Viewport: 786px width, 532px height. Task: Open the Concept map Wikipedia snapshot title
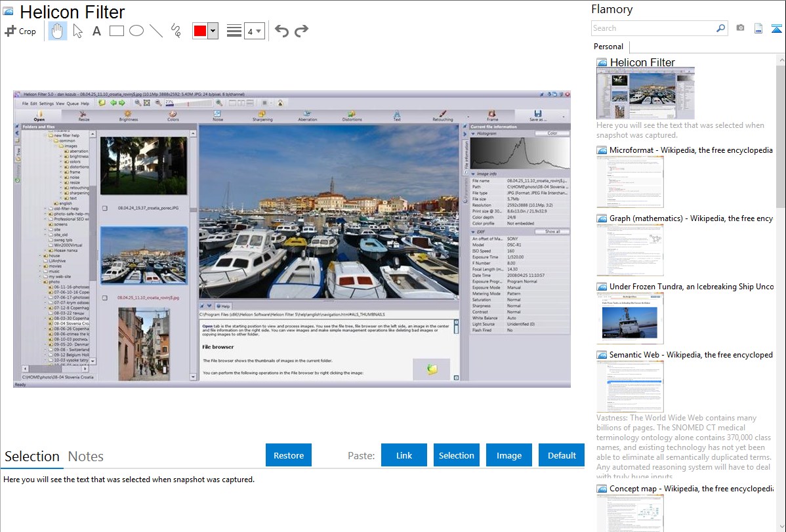tap(692, 489)
